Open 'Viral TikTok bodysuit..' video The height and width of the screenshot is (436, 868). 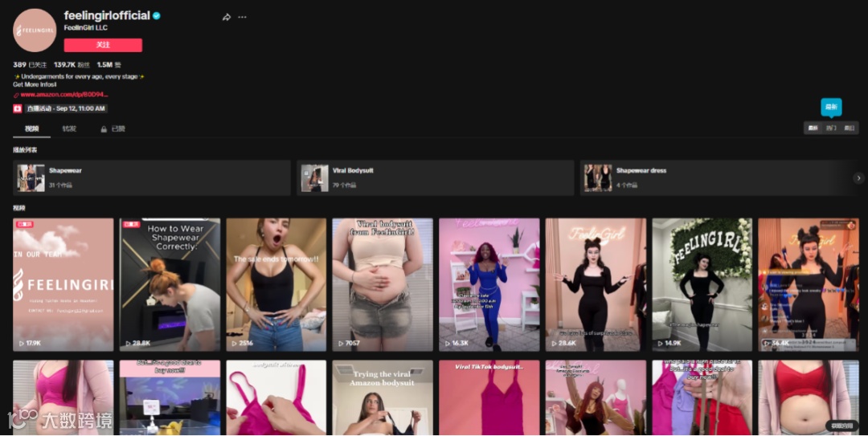click(489, 397)
